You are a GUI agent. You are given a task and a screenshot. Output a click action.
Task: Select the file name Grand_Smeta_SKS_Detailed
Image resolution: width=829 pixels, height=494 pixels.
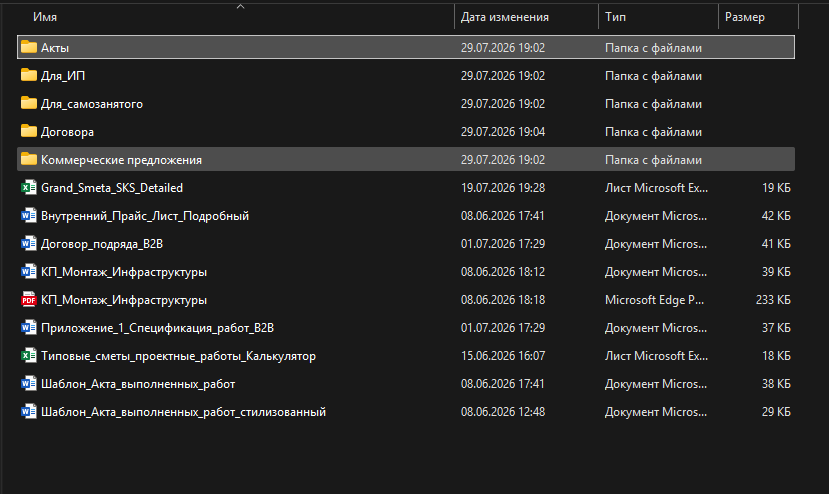[x=112, y=188]
